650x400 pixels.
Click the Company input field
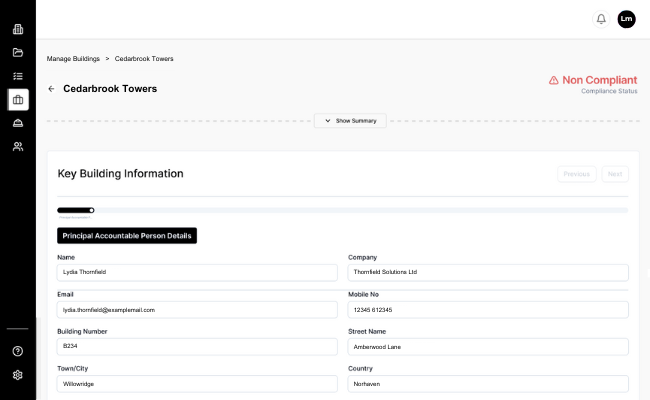488,272
